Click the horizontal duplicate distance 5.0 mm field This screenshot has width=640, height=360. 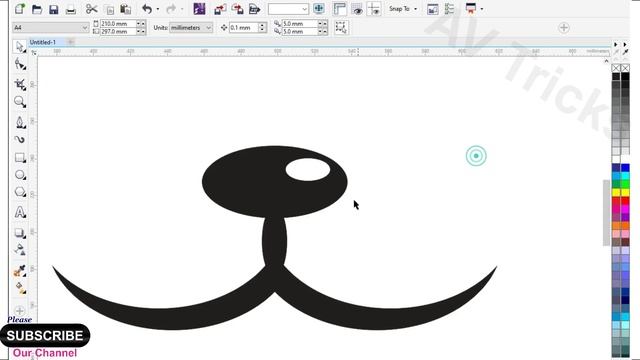point(300,24)
